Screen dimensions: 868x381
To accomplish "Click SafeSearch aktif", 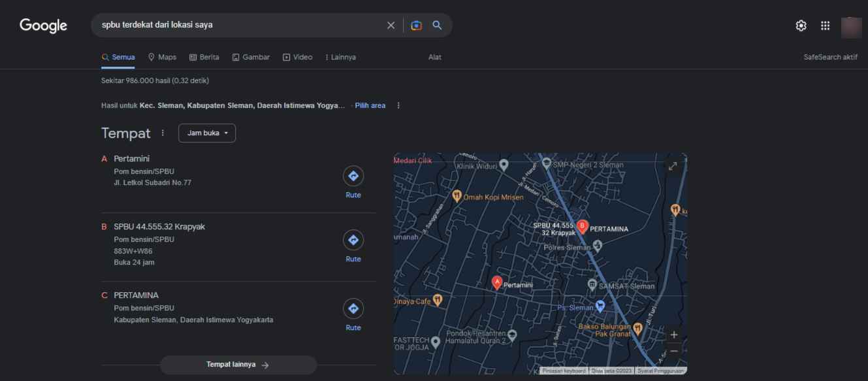I will coord(831,58).
